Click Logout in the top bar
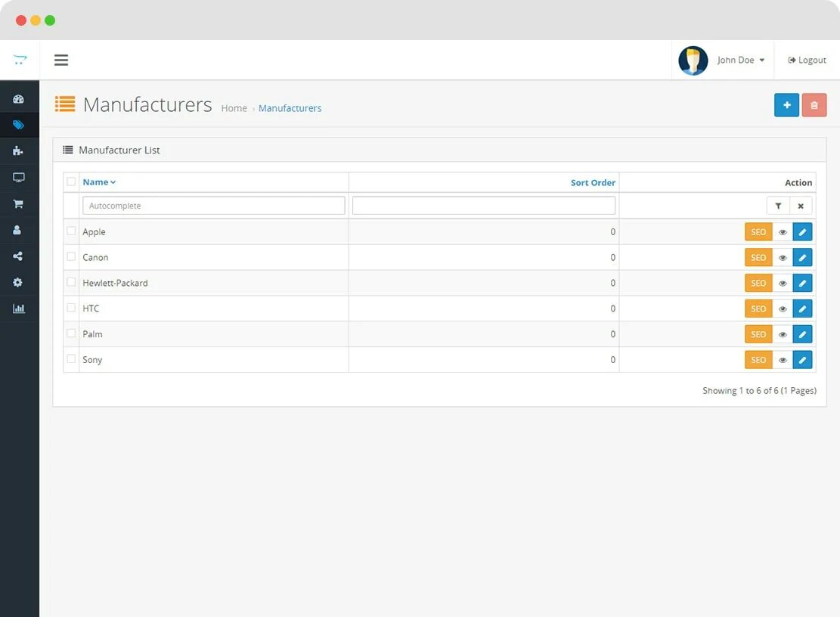The height and width of the screenshot is (617, 840). click(807, 60)
